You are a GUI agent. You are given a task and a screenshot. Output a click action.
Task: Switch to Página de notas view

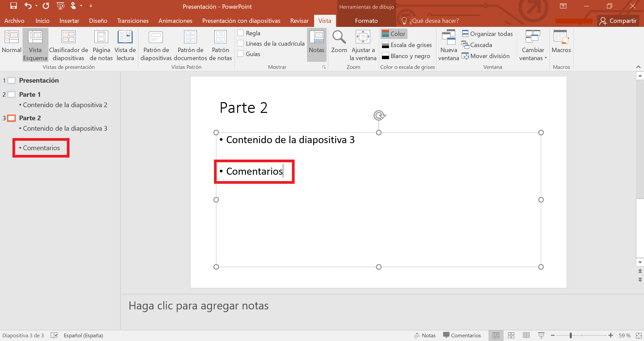point(101,45)
